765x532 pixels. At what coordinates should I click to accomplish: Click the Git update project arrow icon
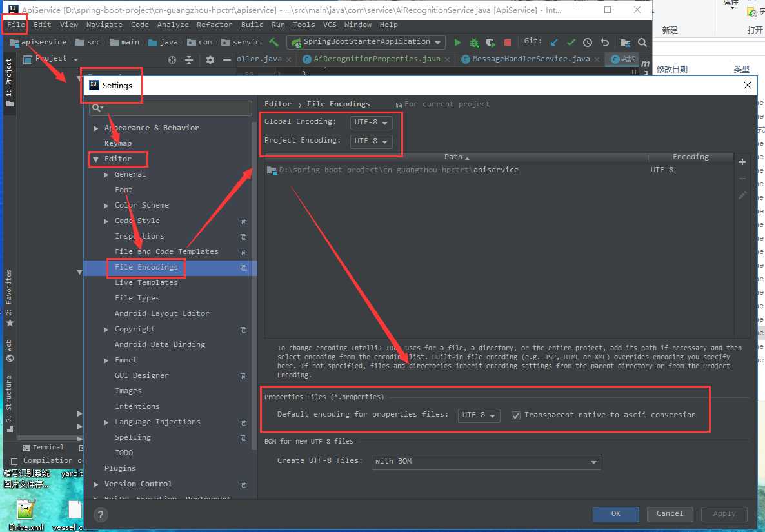click(x=553, y=43)
